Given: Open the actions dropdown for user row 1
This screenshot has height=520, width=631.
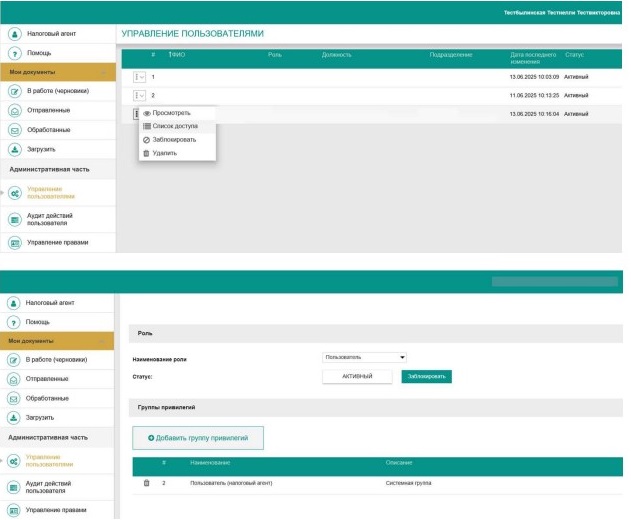Looking at the screenshot, I should [x=139, y=77].
